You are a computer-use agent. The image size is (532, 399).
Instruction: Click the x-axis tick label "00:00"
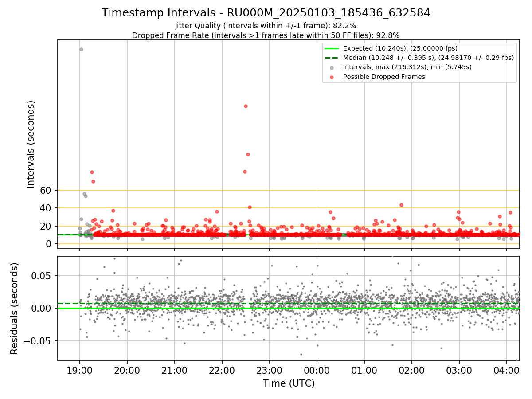click(317, 370)
